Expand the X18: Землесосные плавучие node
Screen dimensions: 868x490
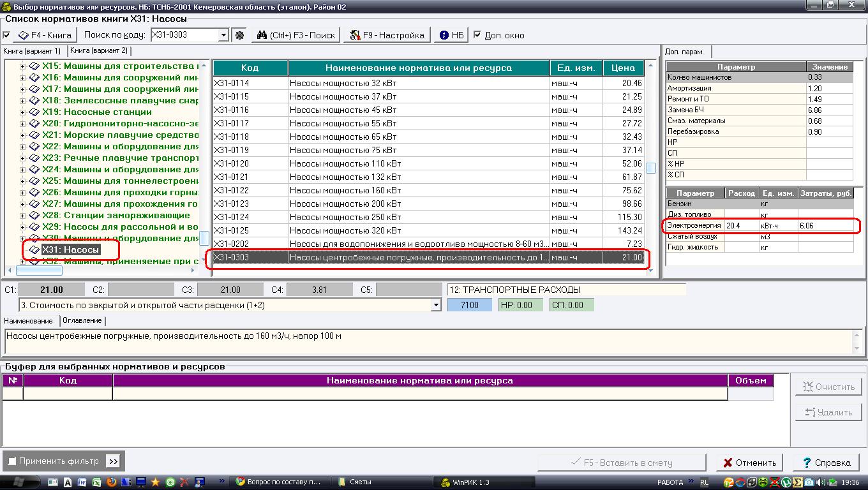(x=23, y=101)
